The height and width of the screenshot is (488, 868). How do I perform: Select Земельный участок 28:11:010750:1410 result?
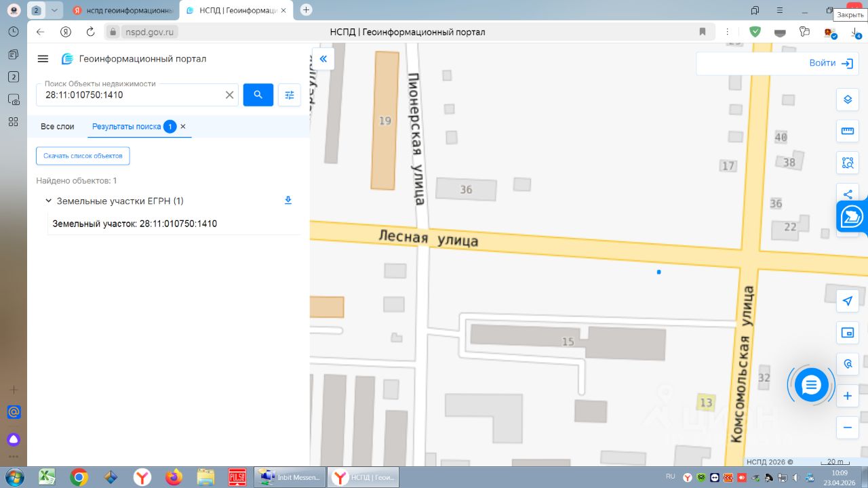[x=135, y=224]
